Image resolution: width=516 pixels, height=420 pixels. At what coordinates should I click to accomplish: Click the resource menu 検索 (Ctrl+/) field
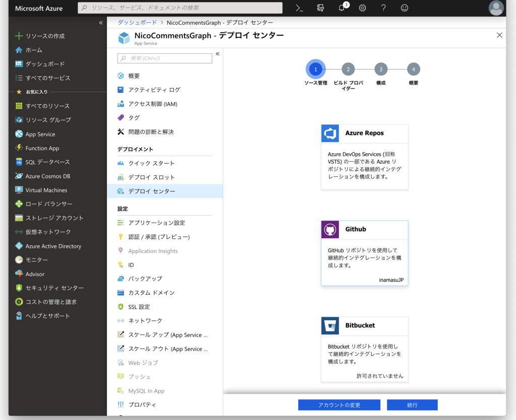[165, 58]
